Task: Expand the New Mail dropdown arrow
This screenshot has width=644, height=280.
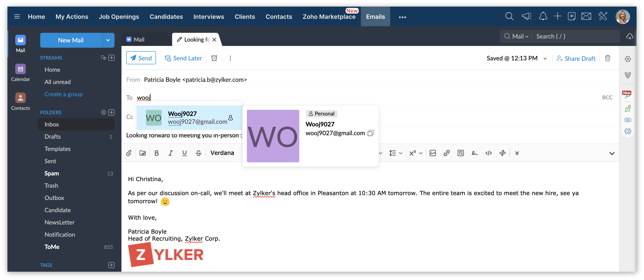Action: (108, 40)
